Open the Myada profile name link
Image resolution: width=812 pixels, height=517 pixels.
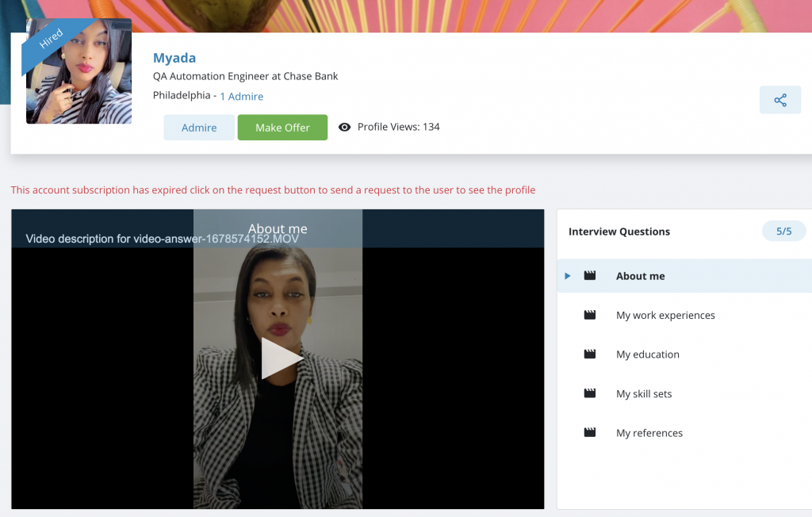(174, 58)
